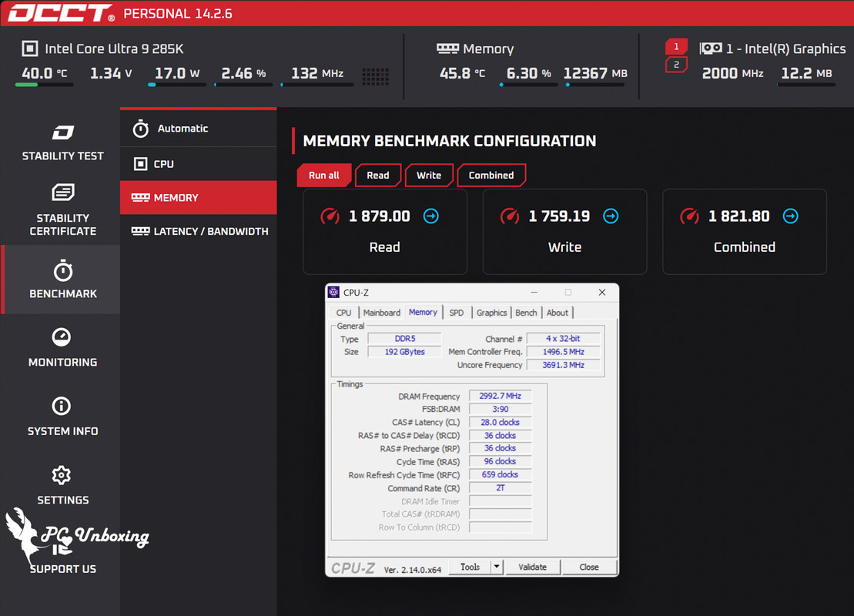854x616 pixels.
Task: Click the gauge icon on Combined card
Action: [689, 216]
